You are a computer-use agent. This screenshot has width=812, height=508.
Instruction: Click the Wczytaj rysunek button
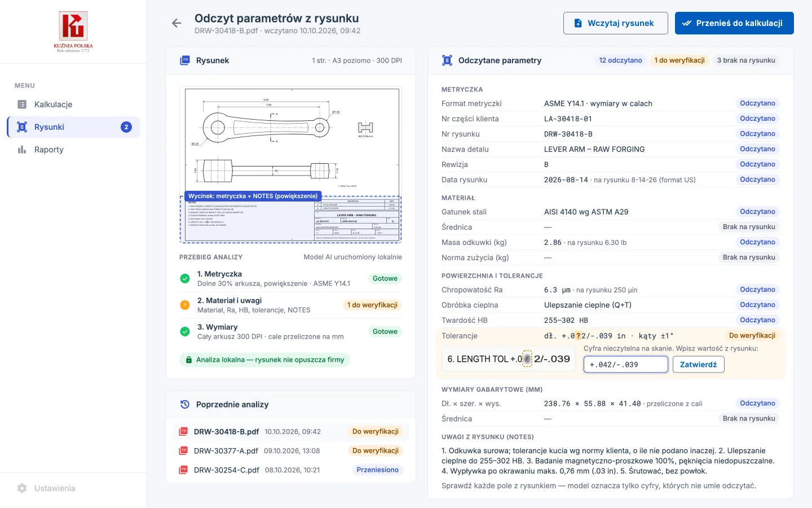click(616, 23)
